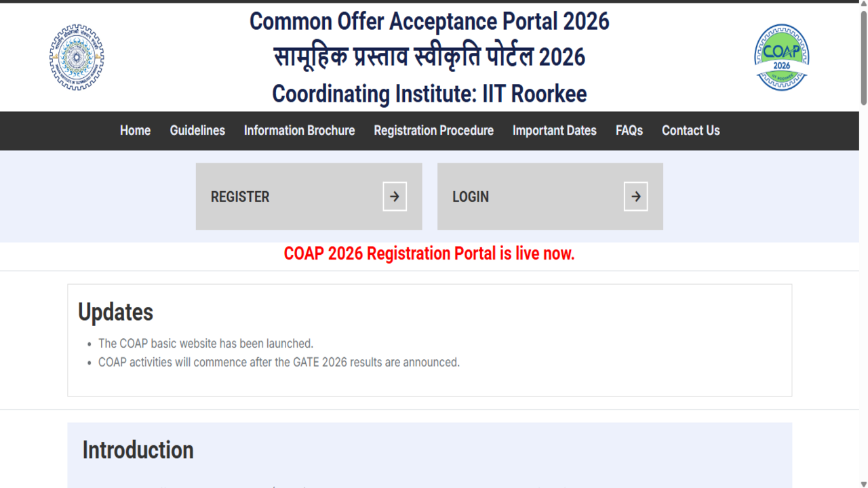Click the scrollbar up arrow
The height and width of the screenshot is (488, 868).
point(863,5)
